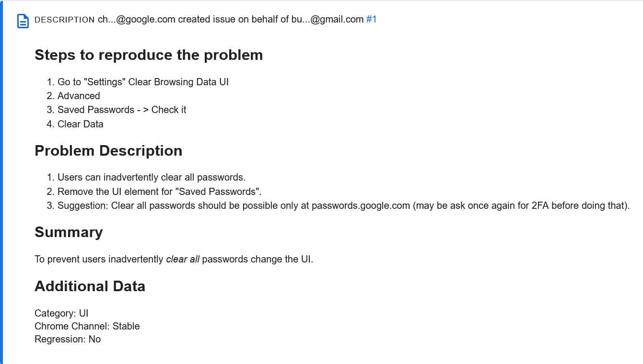
Task: Click the 'Advanced' step text
Action: [79, 96]
